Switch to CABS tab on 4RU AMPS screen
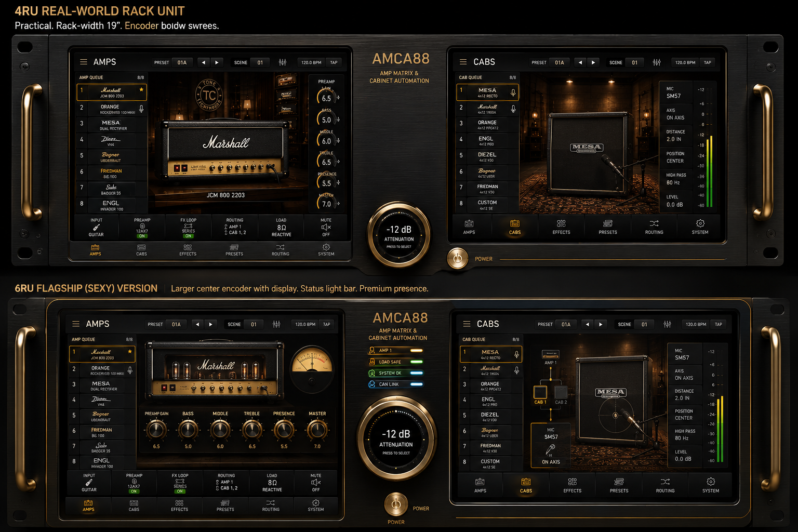798x532 pixels. pos(141,250)
